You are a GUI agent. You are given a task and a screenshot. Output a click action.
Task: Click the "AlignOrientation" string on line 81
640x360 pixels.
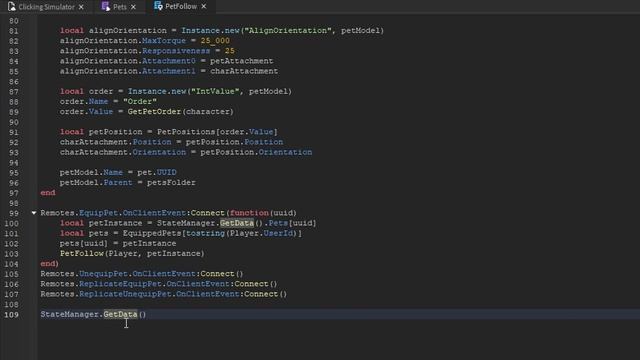point(288,31)
